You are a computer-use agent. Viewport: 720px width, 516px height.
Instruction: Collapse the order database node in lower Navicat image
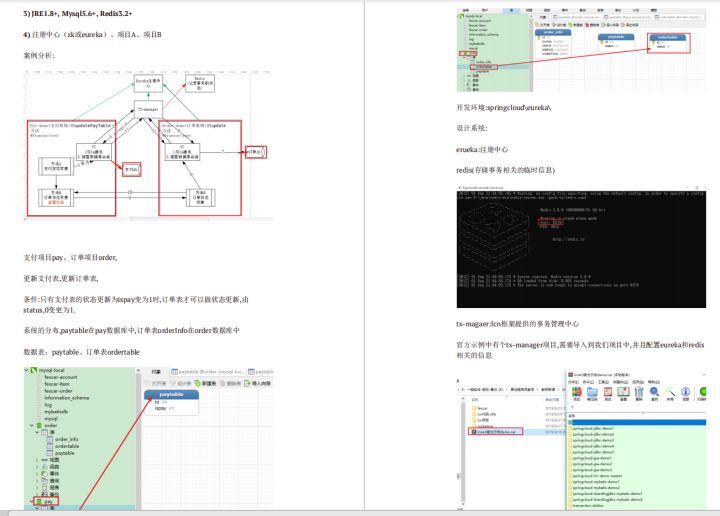click(x=32, y=426)
